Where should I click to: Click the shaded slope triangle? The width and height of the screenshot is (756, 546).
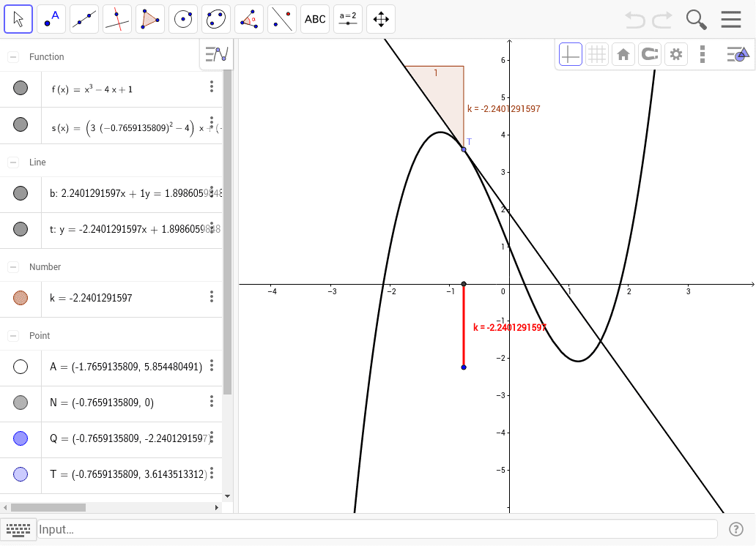(x=446, y=94)
